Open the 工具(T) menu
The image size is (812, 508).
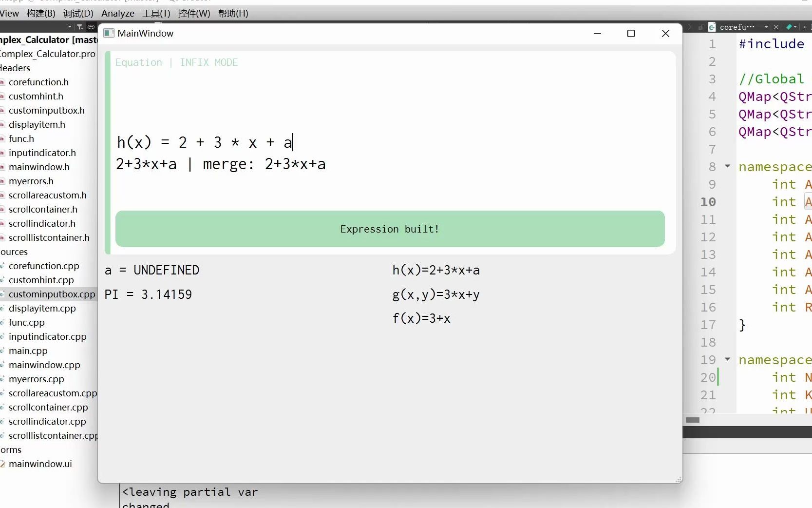[x=155, y=13]
